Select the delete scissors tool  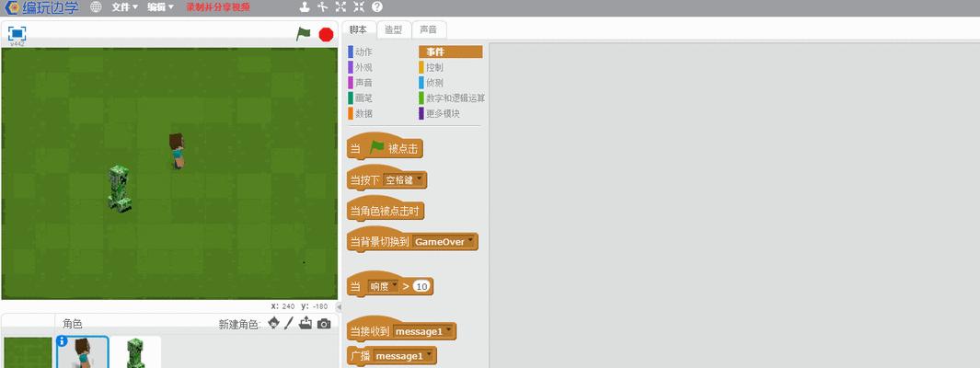click(322, 6)
